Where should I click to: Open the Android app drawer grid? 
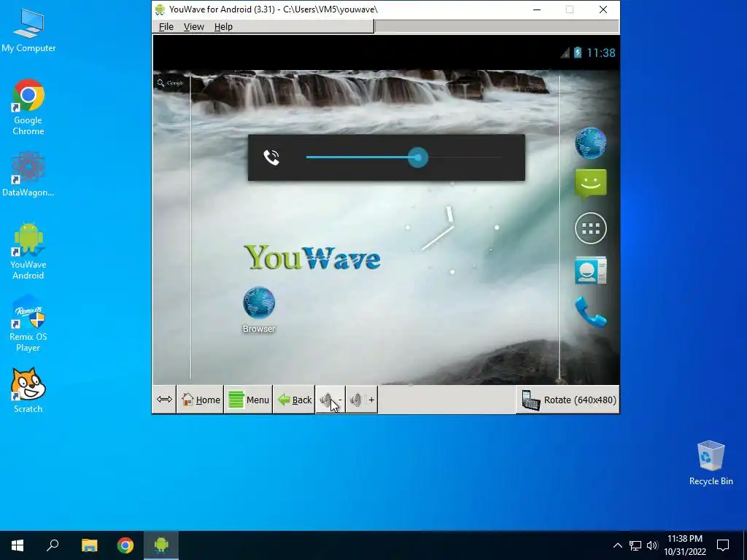tap(591, 228)
